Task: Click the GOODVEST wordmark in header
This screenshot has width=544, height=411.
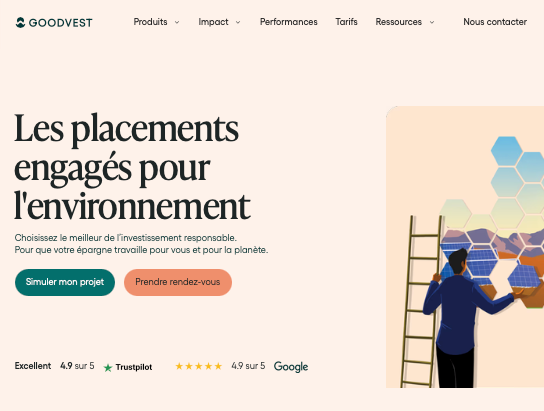Action: [x=61, y=23]
